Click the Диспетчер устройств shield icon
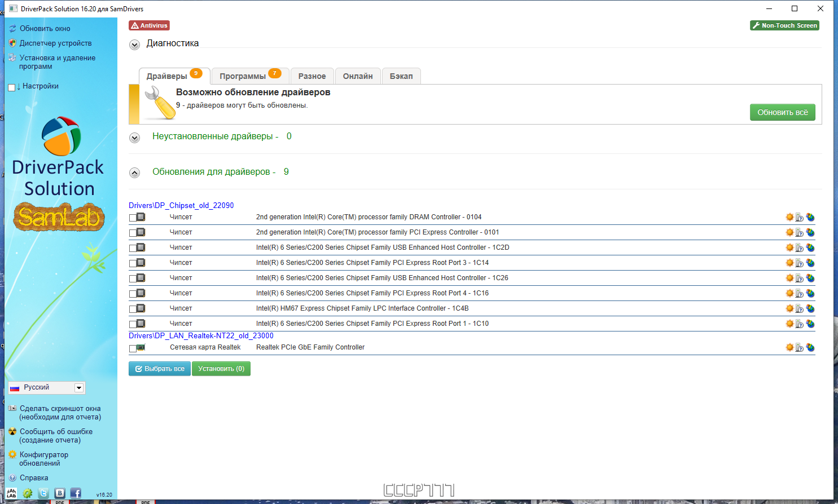 12,43
